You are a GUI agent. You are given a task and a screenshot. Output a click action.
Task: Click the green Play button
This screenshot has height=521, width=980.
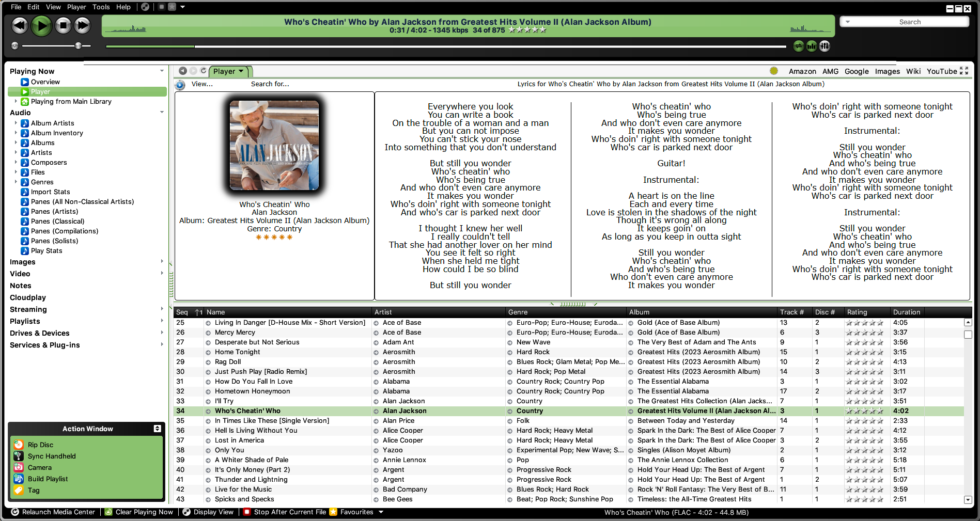[x=41, y=25]
